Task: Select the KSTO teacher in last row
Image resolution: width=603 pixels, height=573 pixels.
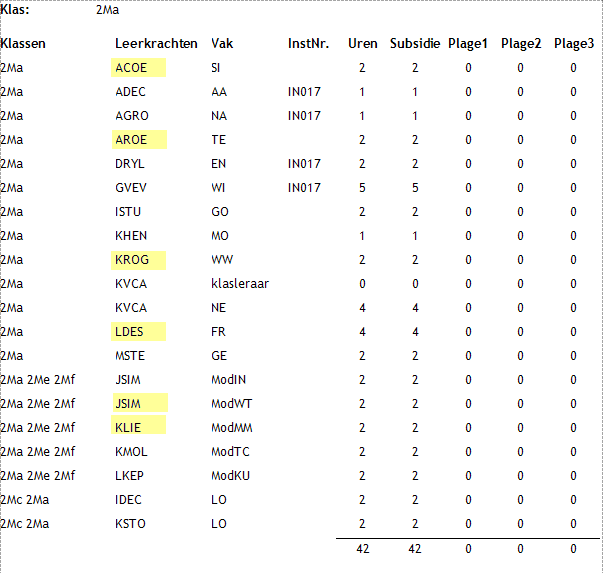Action: click(130, 524)
